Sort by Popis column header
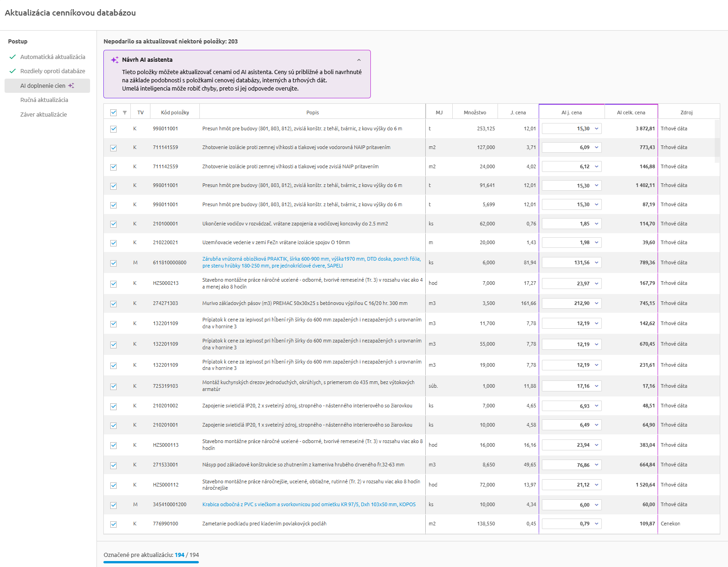This screenshot has width=728, height=567. coord(313,112)
